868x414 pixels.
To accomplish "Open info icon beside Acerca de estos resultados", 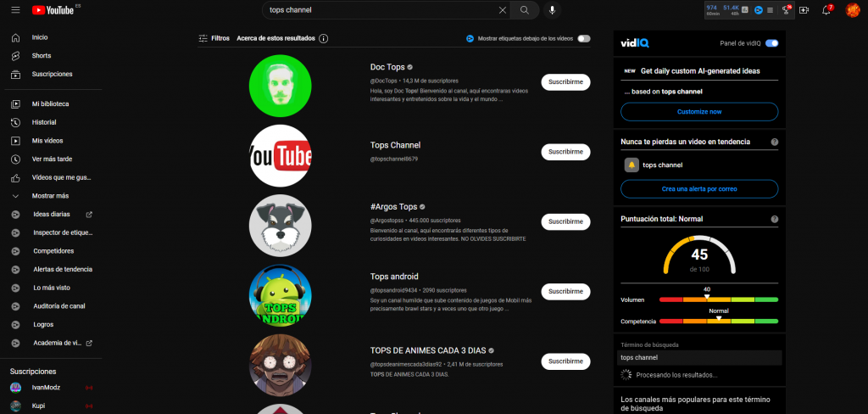I will (324, 38).
